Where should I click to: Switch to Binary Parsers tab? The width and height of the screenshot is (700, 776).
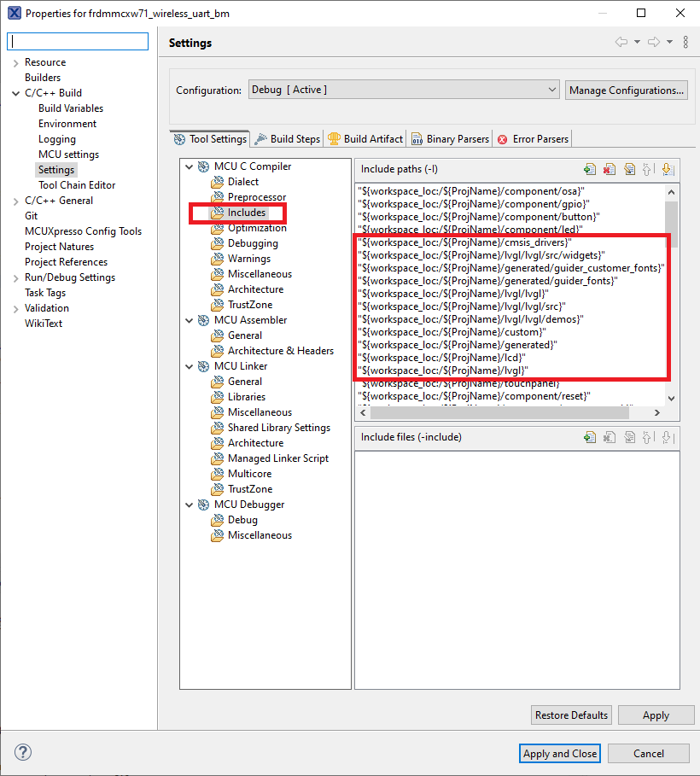450,139
